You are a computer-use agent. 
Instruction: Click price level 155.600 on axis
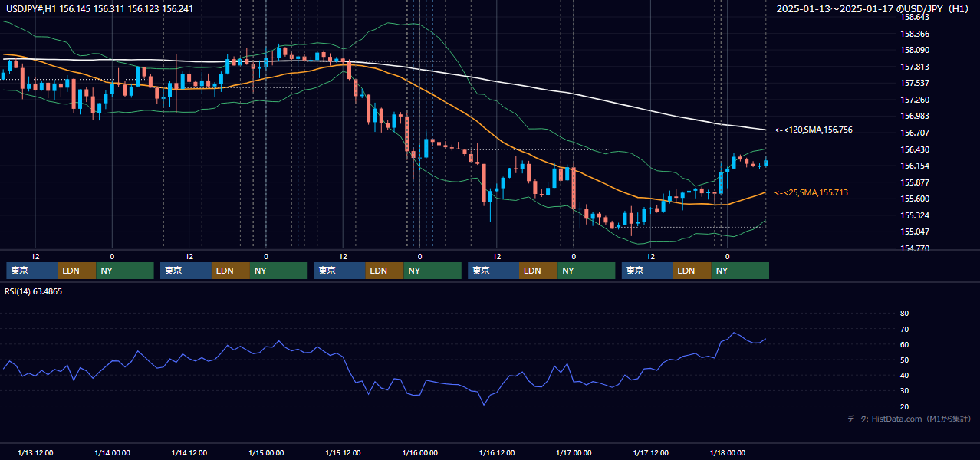[914, 199]
